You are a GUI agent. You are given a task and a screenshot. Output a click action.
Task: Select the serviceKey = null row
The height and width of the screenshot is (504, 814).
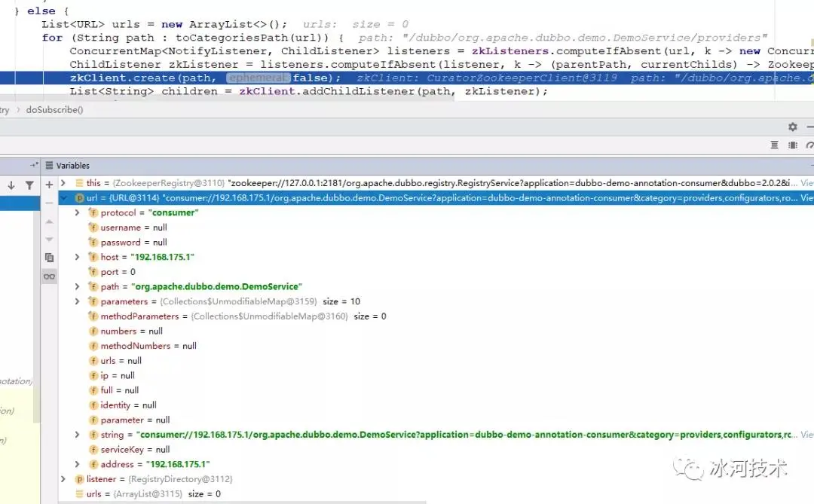coord(436,449)
